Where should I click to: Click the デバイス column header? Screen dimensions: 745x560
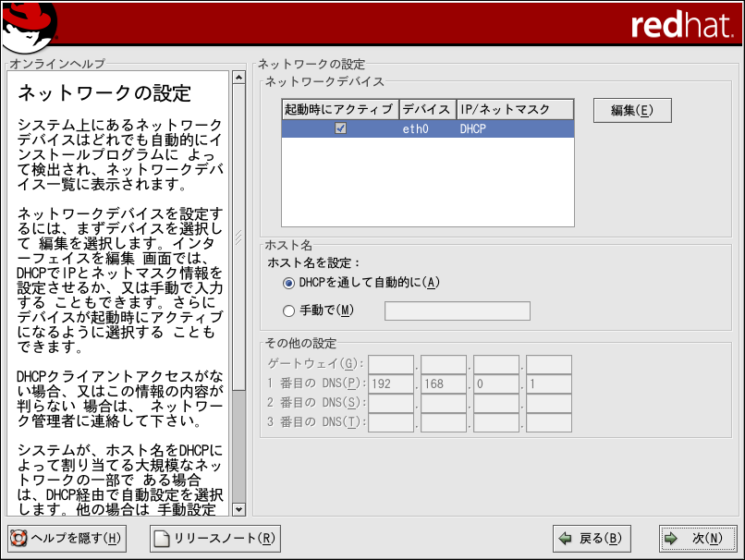(427, 110)
